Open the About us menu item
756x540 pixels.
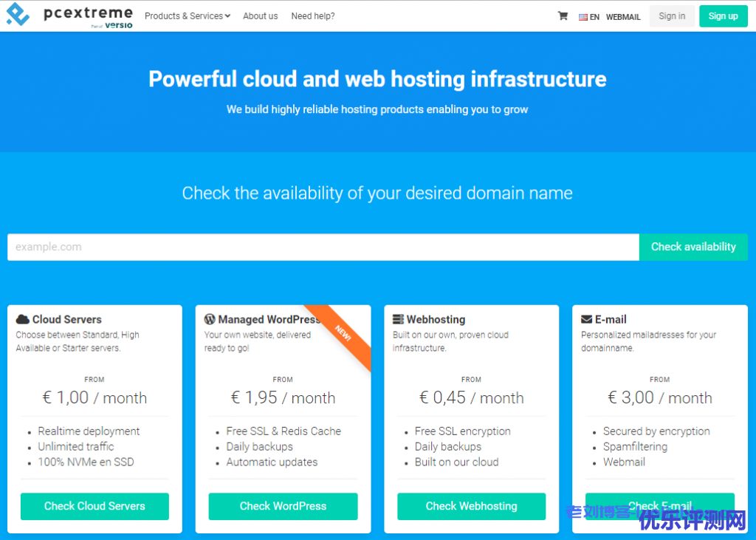click(260, 16)
